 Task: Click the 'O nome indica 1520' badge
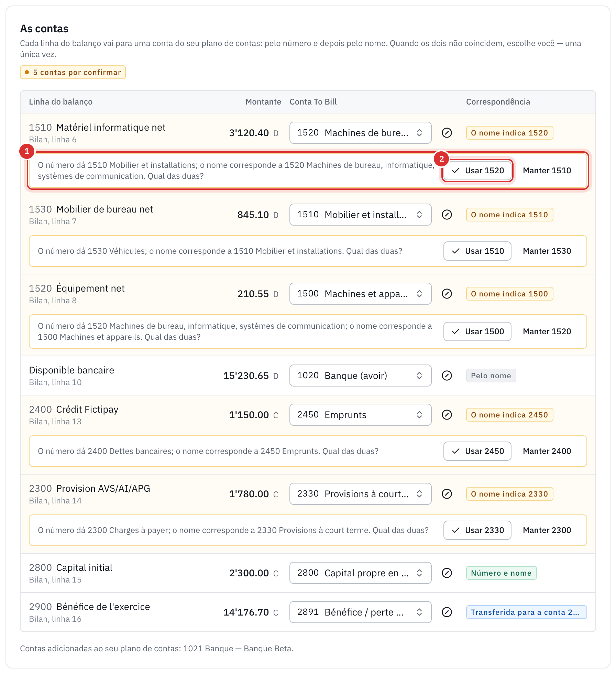(x=509, y=133)
